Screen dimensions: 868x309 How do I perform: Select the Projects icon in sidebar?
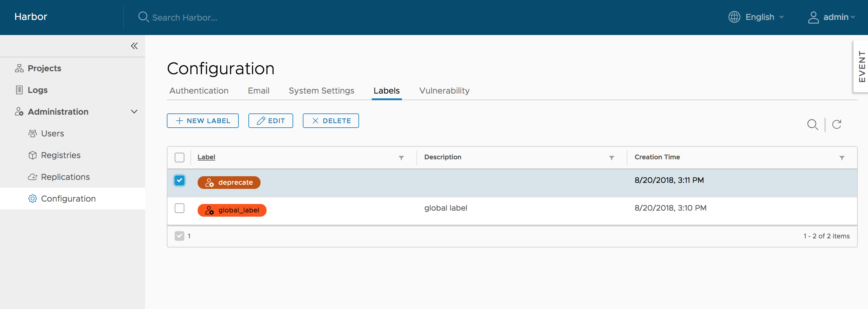(19, 68)
